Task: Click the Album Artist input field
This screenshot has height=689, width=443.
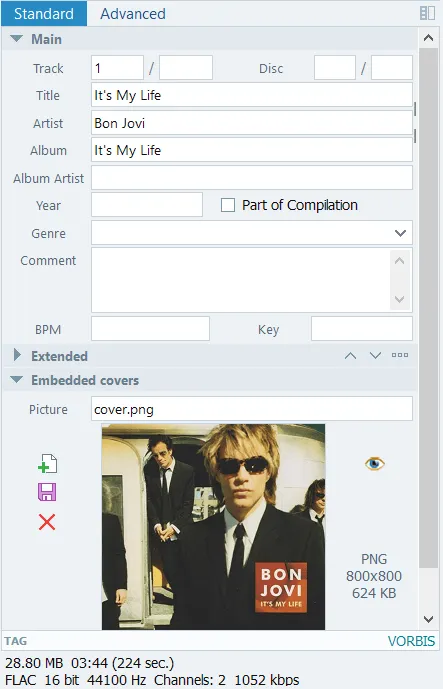Action: (x=252, y=178)
